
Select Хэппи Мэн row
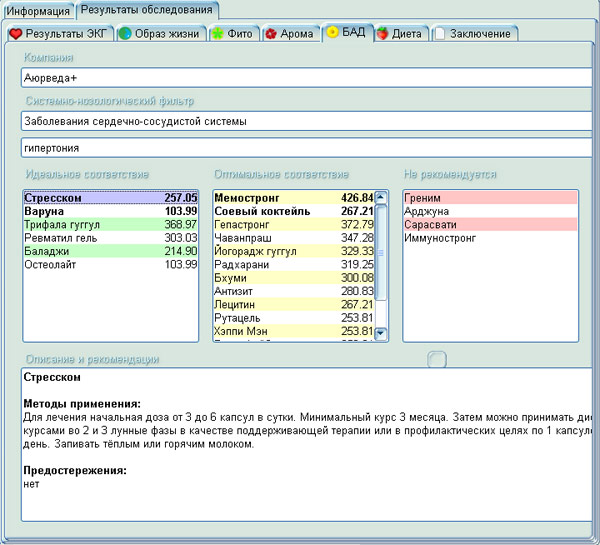pos(294,331)
